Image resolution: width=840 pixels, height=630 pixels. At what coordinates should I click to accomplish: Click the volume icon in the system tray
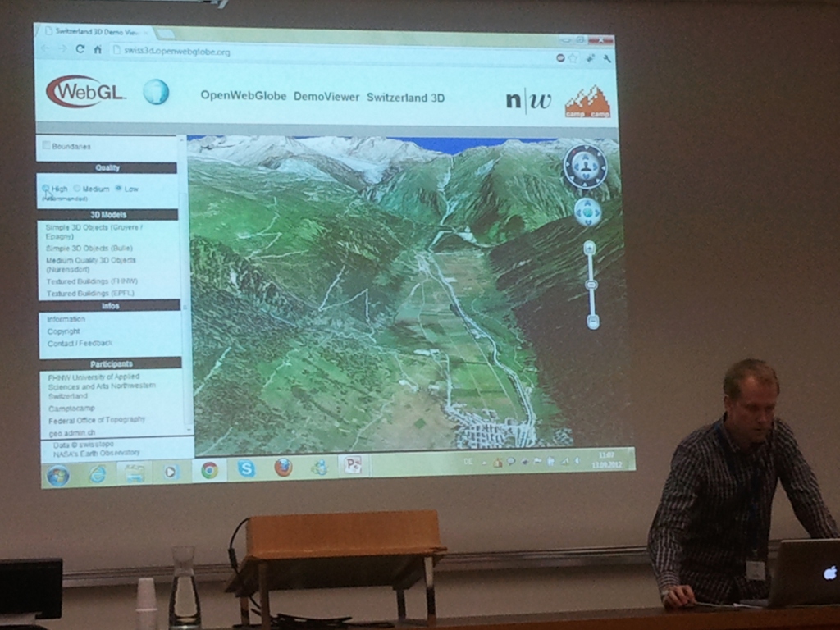577,460
